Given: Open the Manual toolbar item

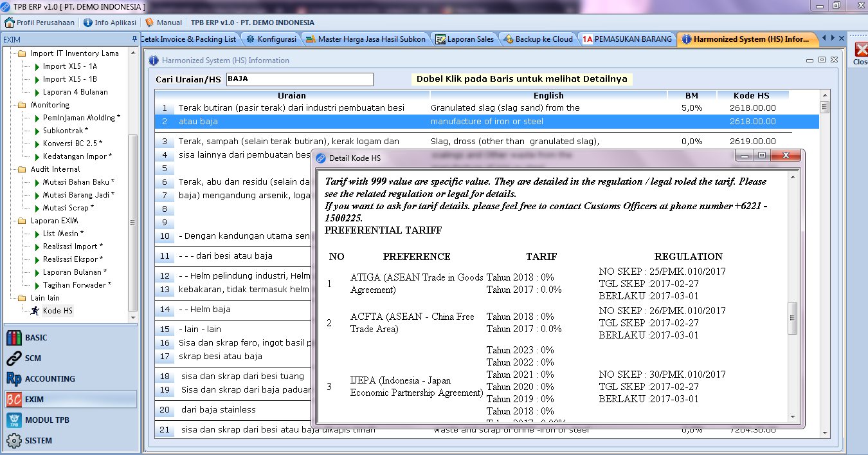Looking at the screenshot, I should point(150,23).
